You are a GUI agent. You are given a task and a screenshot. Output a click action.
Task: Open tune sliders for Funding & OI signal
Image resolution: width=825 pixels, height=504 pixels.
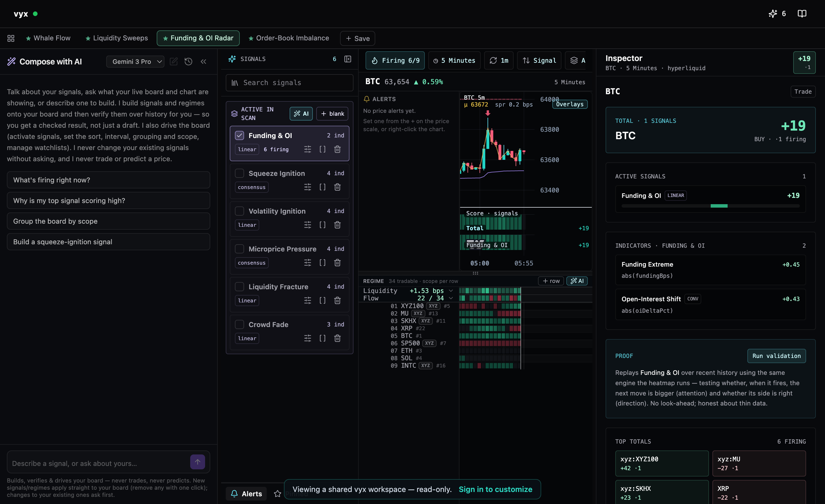pos(308,149)
